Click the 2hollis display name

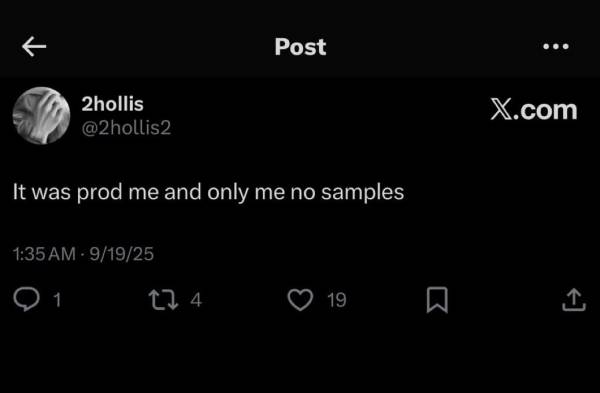pyautogui.click(x=112, y=104)
